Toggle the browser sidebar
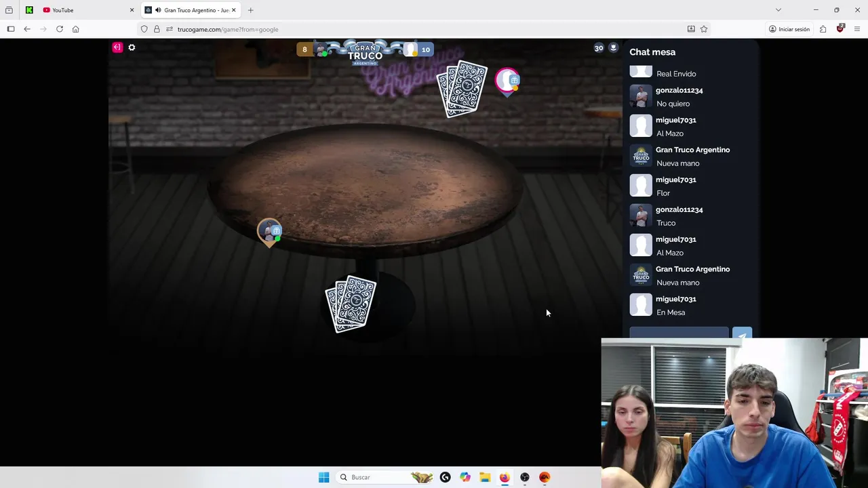Screen dimensions: 868x488 (11, 29)
